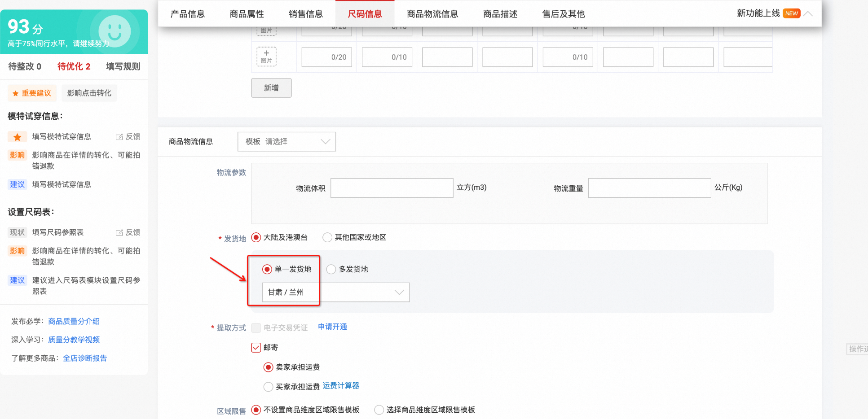Click the 新功能上线 label
The width and height of the screenshot is (868, 419).
pyautogui.click(x=758, y=13)
